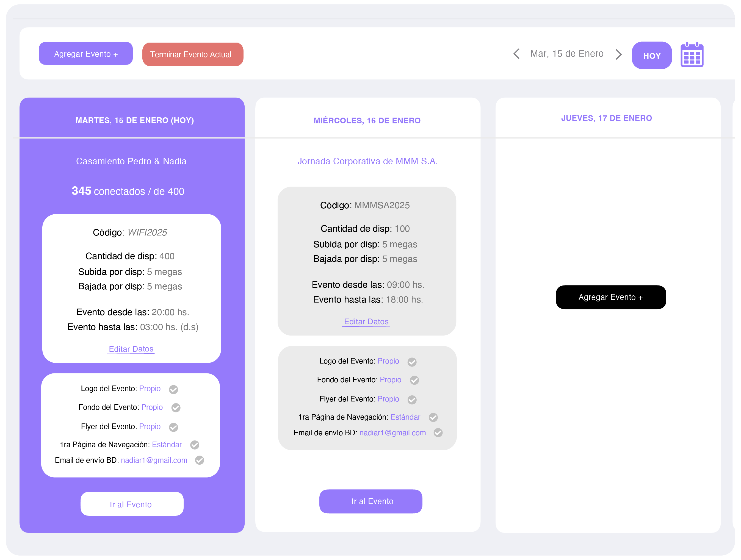Toggle Tuesday's 1ra Página de Navegación checkmark

[x=194, y=445]
